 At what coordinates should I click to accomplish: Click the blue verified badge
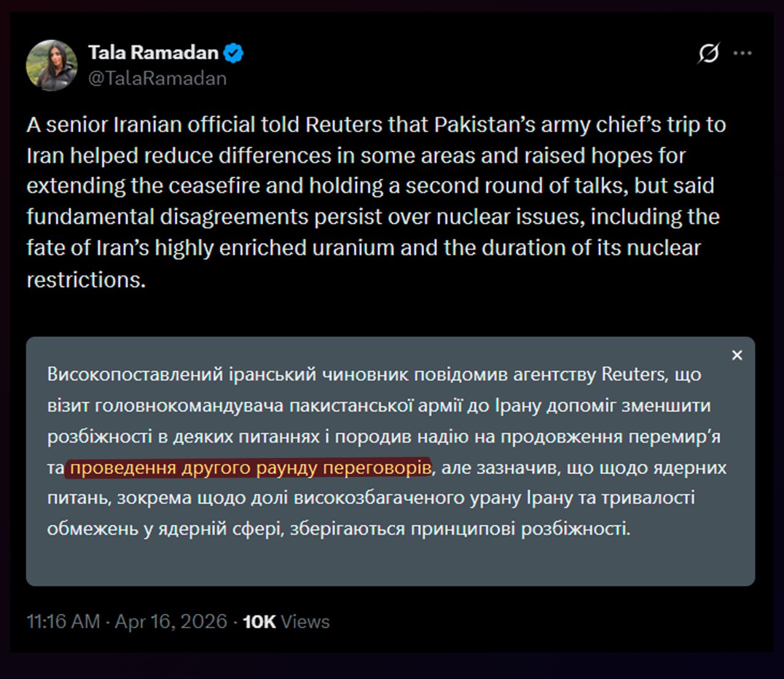click(x=233, y=53)
